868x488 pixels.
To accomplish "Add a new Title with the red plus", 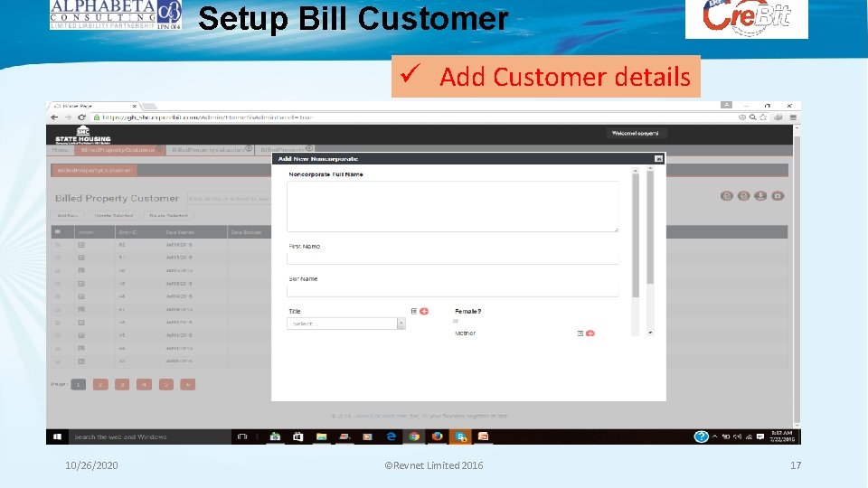I will click(x=424, y=312).
